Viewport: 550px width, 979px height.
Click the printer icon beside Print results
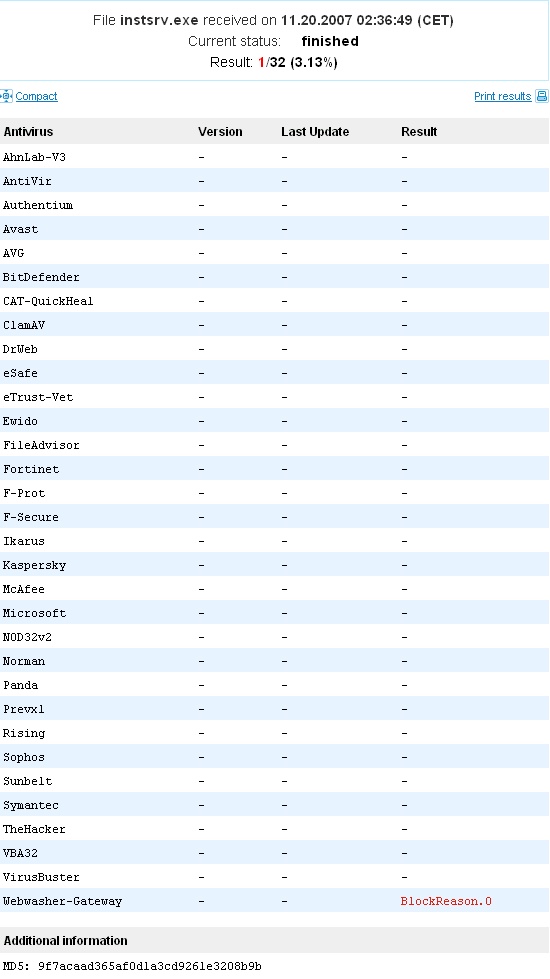[542, 96]
